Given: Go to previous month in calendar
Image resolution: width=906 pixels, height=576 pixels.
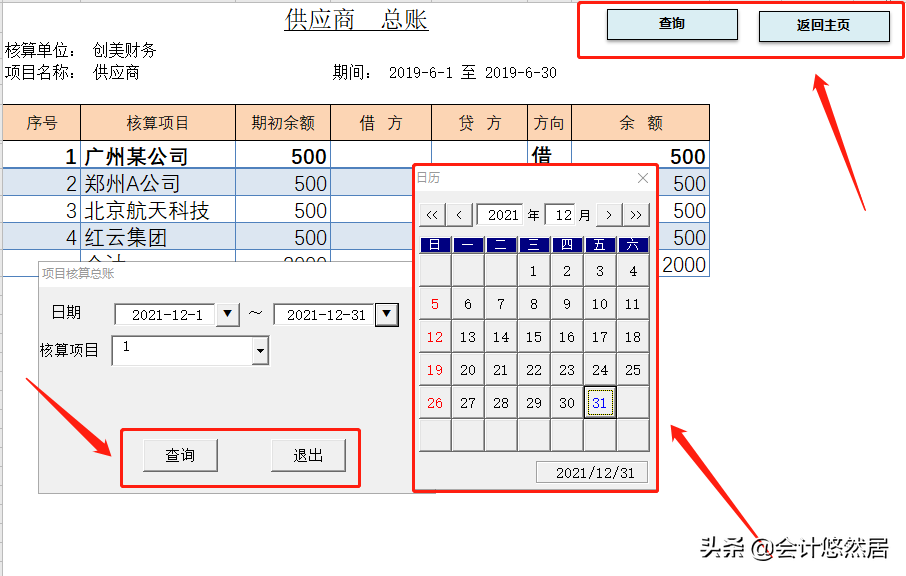Looking at the screenshot, I should pos(459,215).
